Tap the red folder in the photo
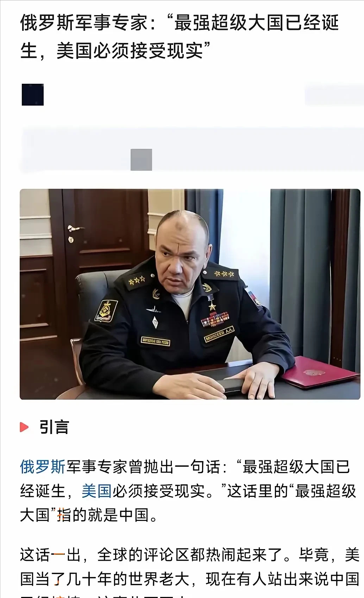This screenshot has width=364, height=598. [320, 372]
